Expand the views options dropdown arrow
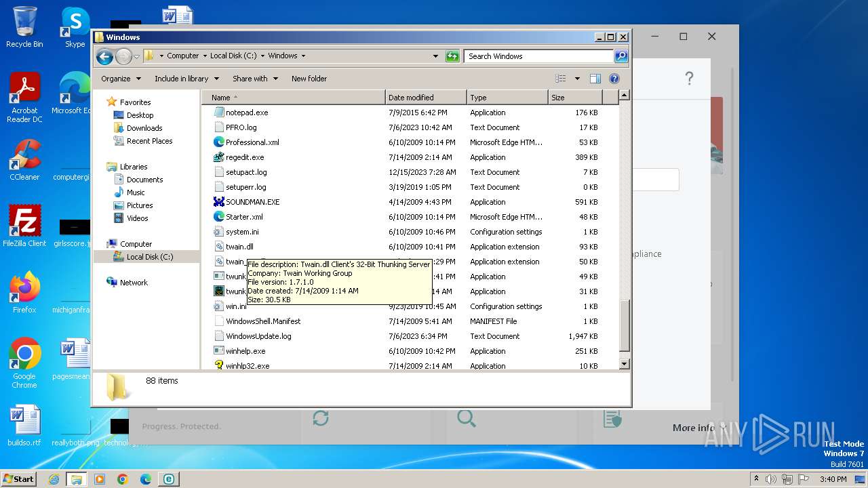Screen dimensions: 868x488 (x=577, y=79)
